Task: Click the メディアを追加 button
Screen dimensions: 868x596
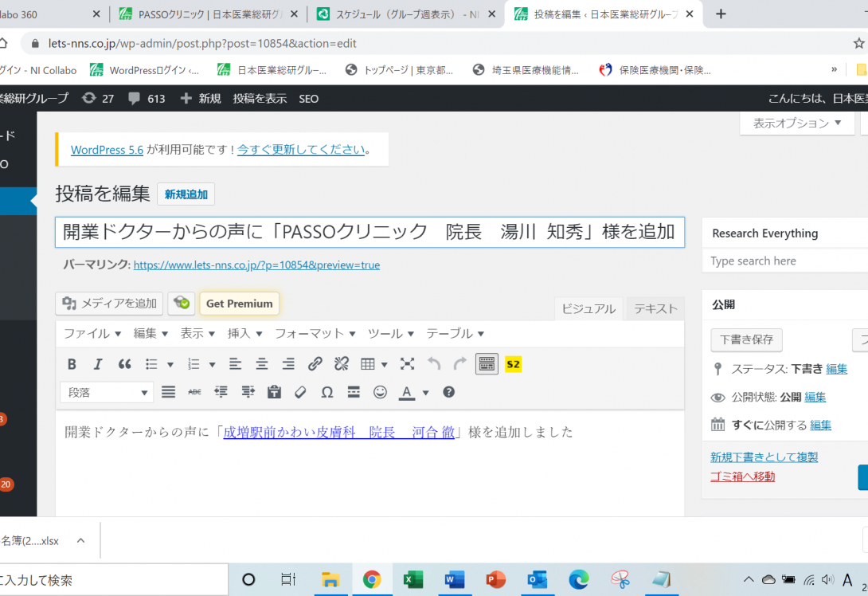Action: (x=109, y=304)
